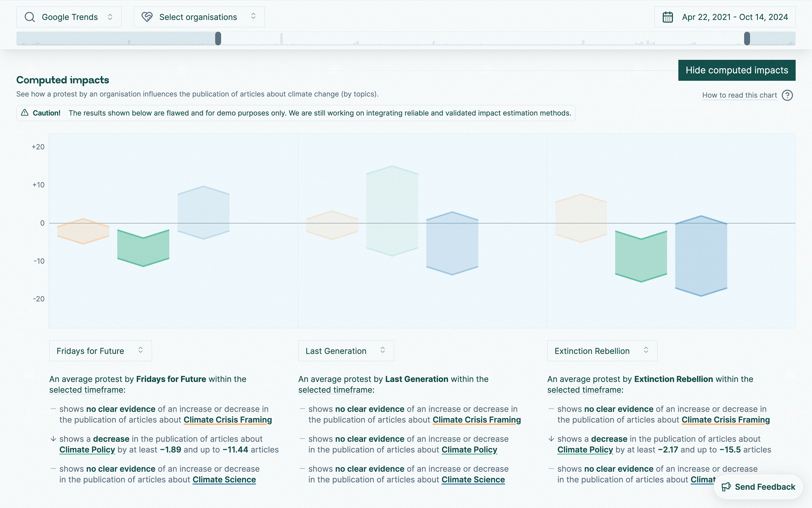Click the down arrow icon beside Extinction Rebellion decrease
The image size is (812, 508).
551,439
